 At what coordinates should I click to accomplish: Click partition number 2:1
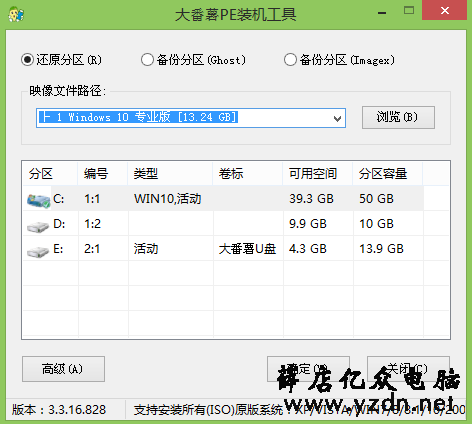pos(92,249)
